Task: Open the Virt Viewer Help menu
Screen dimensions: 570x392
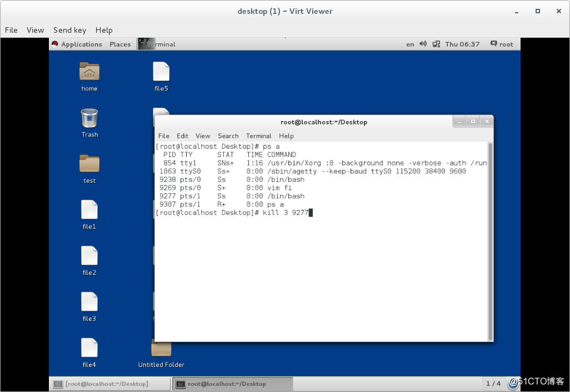Action: [x=104, y=30]
